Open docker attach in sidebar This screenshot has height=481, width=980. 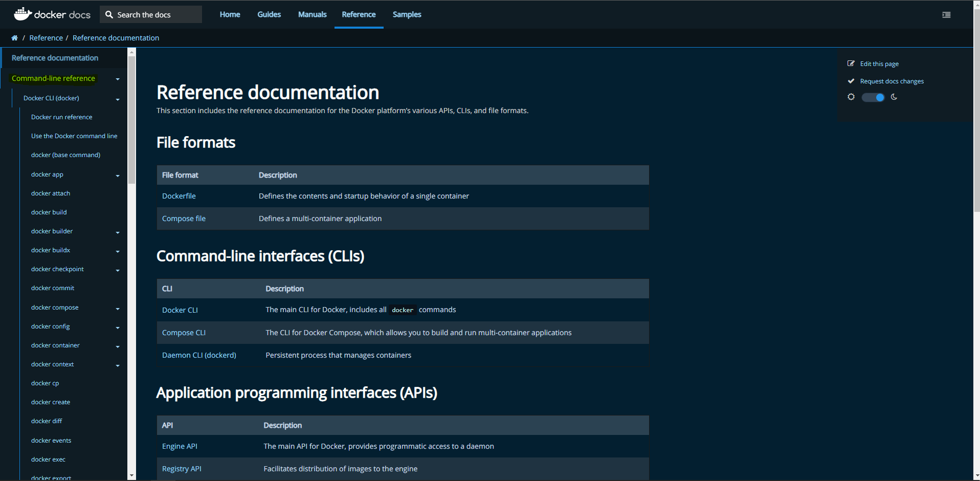[x=50, y=193]
